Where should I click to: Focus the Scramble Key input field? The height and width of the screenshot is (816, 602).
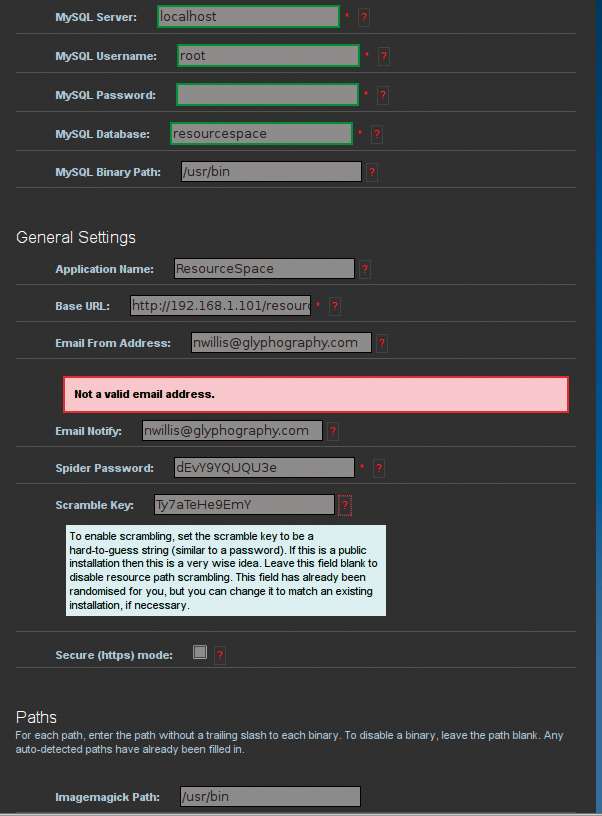(x=245, y=504)
